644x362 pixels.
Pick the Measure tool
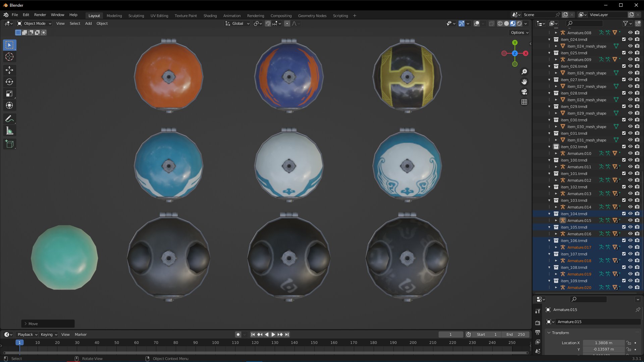(9, 131)
